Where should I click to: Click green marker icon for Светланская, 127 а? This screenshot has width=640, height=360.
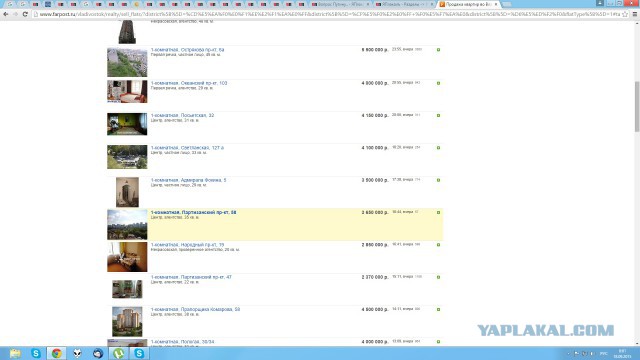438,147
